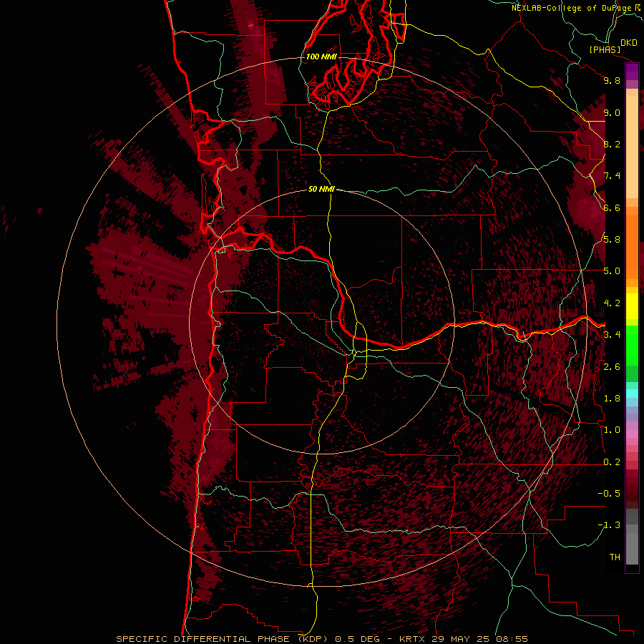Click the 08:55 timestamp
The image size is (644, 644).
point(512,639)
